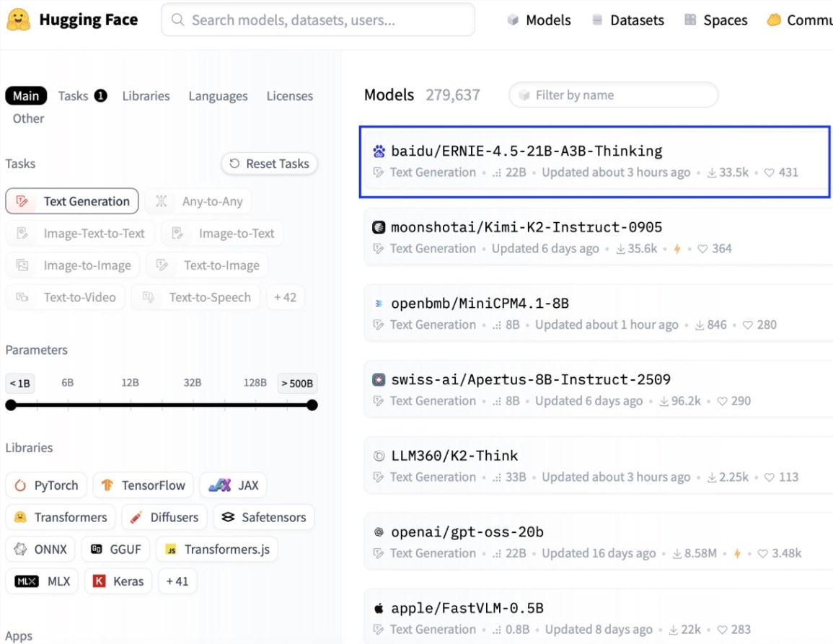Click the Moonshot AI avatar icon
This screenshot has height=644, width=833.
point(379,228)
